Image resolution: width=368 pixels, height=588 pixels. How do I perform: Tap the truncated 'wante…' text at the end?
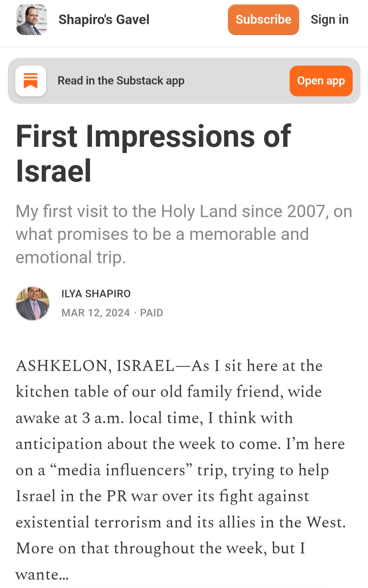pos(42,575)
